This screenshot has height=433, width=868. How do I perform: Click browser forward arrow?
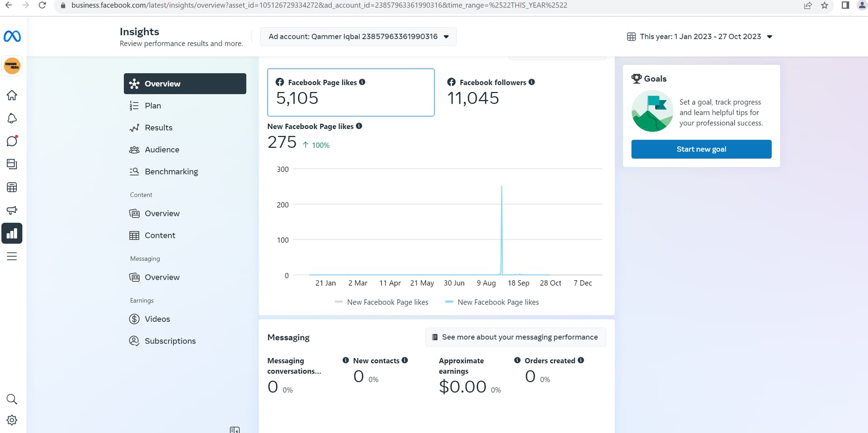coord(25,5)
